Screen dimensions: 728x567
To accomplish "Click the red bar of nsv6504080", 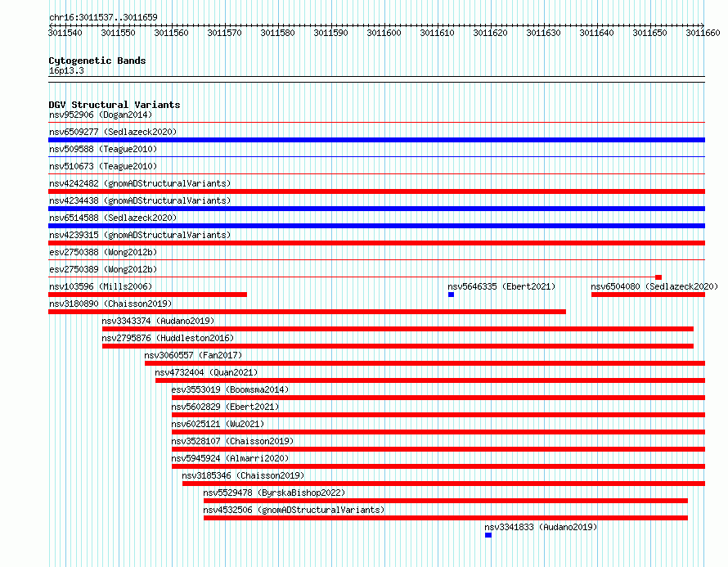I will tap(648, 295).
